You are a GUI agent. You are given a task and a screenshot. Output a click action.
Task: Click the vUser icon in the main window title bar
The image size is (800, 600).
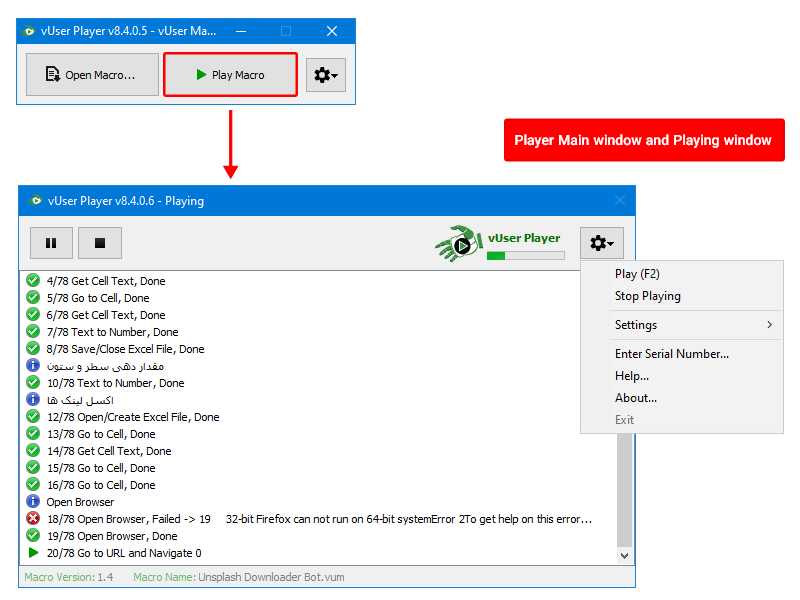click(x=29, y=31)
